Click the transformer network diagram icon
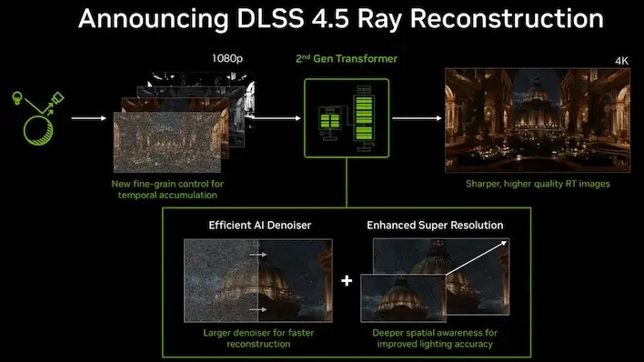This screenshot has height=362, width=644. 347,118
